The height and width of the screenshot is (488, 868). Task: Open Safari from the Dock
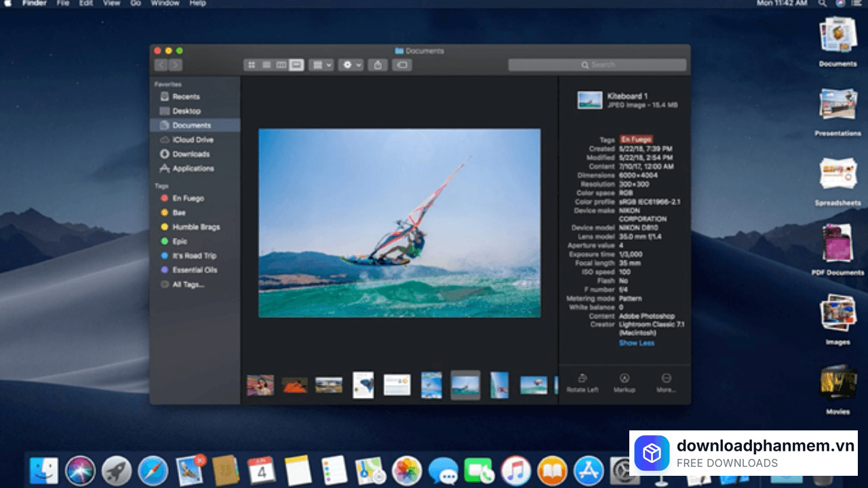tap(153, 470)
